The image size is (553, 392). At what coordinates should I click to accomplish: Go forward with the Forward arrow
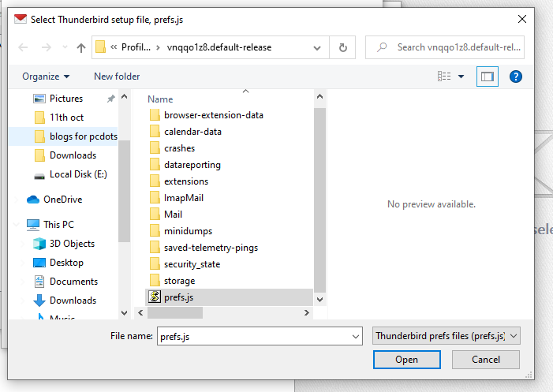point(47,47)
